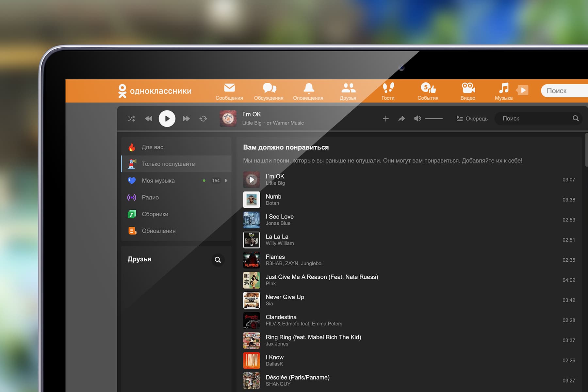Mute the player volume speaker
This screenshot has height=392, width=588.
pyautogui.click(x=417, y=119)
